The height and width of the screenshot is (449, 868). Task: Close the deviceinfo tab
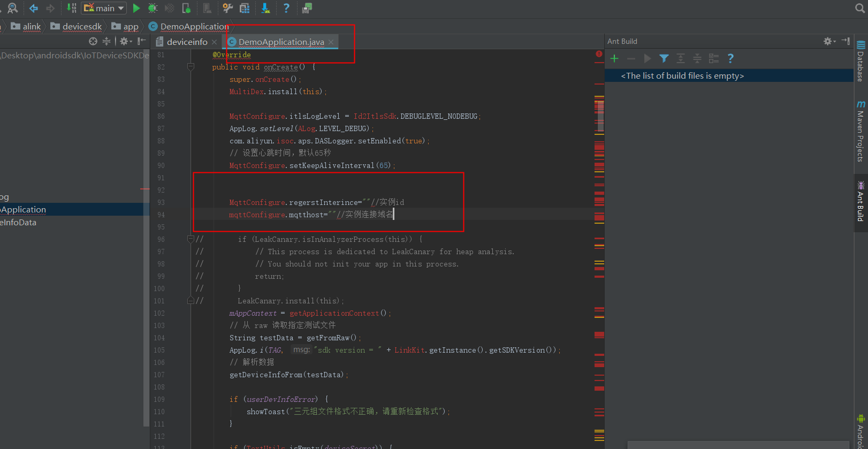click(x=214, y=42)
